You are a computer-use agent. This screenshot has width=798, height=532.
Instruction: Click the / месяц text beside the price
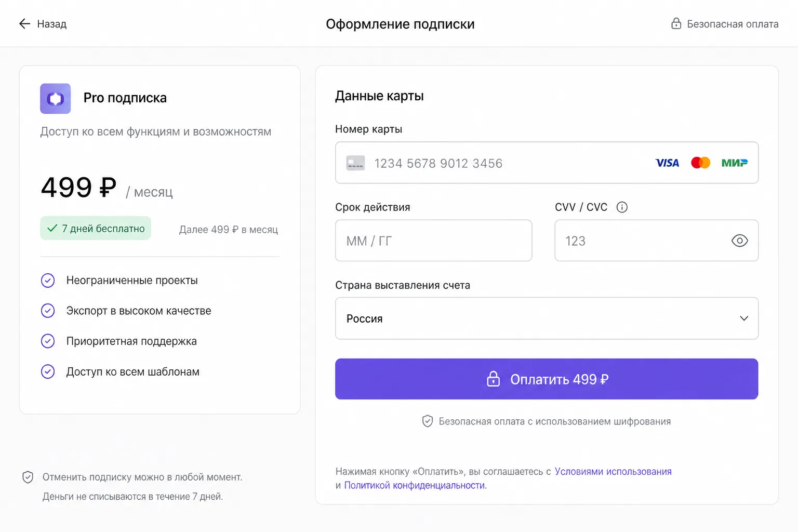149,192
